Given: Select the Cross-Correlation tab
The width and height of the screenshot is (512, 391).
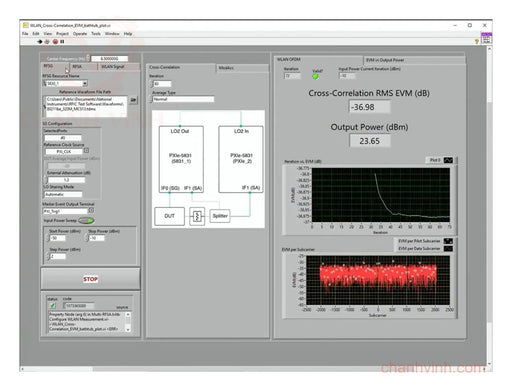Looking at the screenshot, I should coord(181,67).
